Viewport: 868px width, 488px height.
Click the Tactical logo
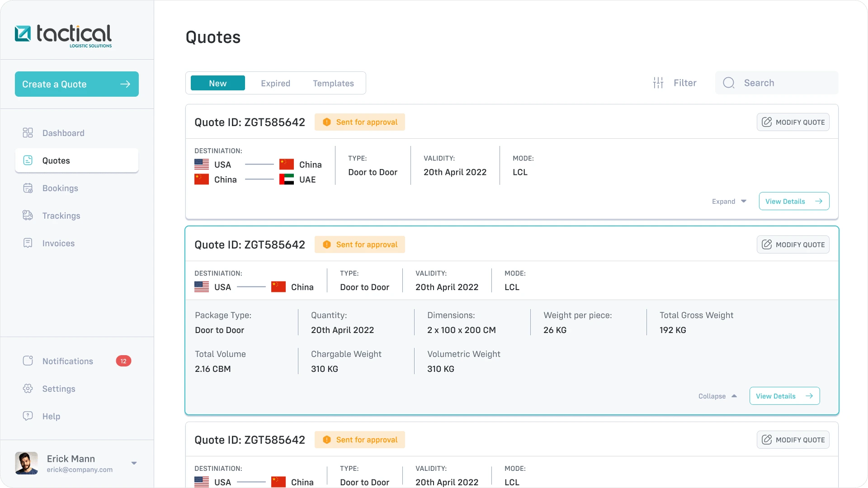[x=63, y=35]
